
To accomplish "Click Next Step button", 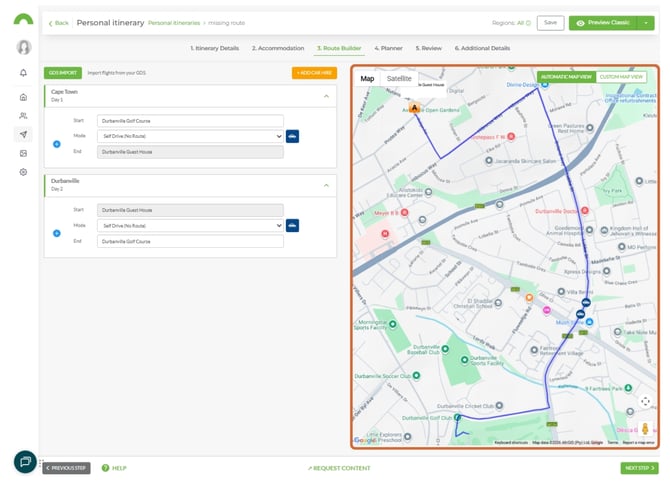I will pyautogui.click(x=640, y=468).
